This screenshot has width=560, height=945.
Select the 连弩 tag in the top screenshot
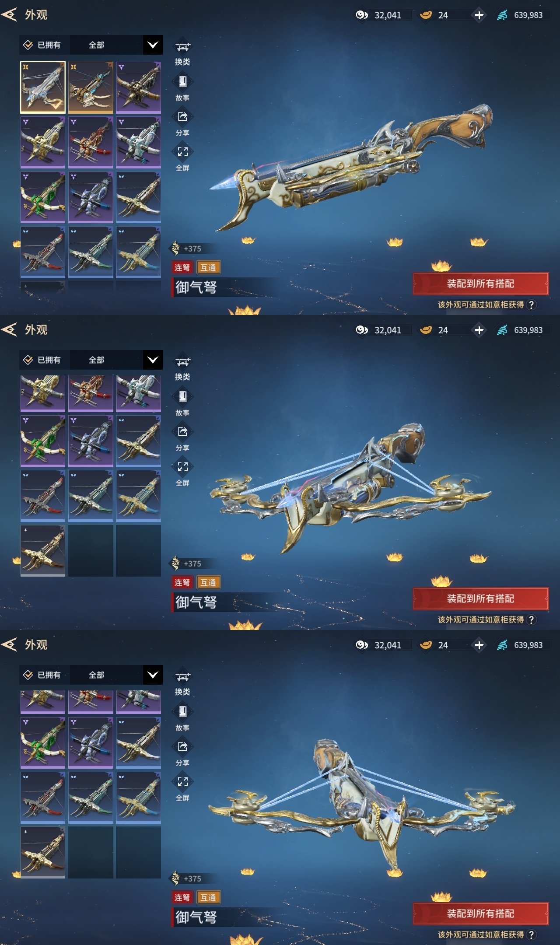point(182,267)
